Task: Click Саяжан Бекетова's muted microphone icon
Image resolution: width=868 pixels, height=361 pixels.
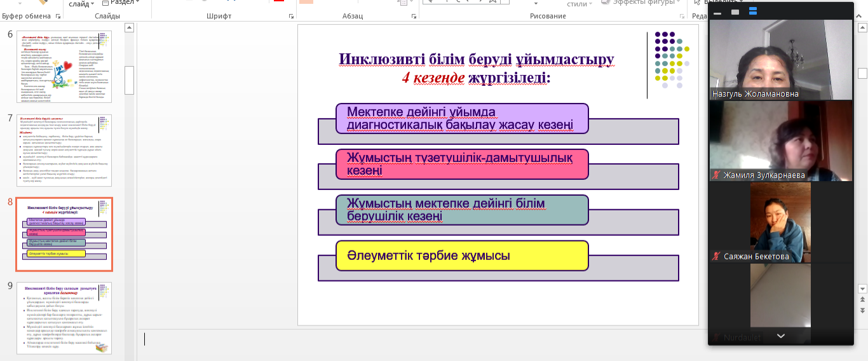Action: (716, 257)
